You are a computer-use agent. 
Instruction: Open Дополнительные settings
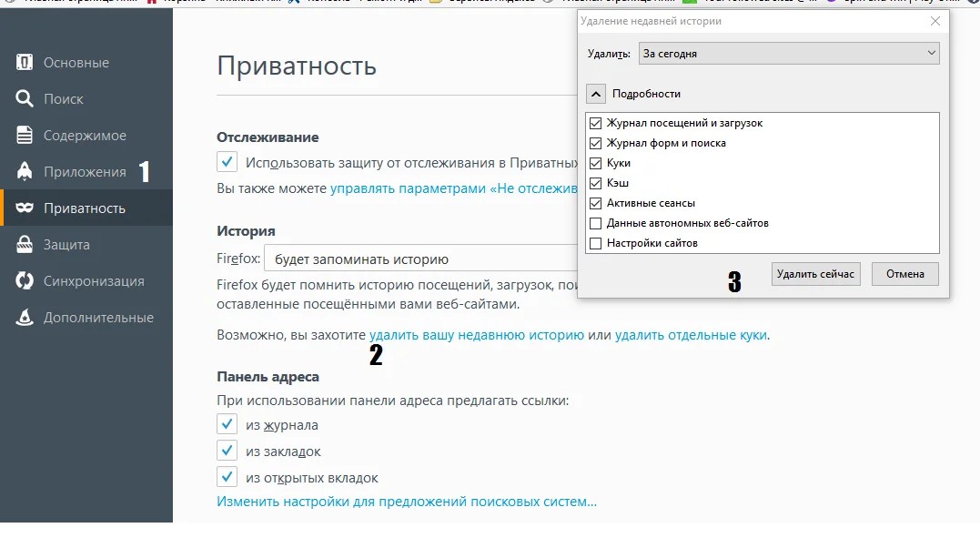[x=86, y=317]
